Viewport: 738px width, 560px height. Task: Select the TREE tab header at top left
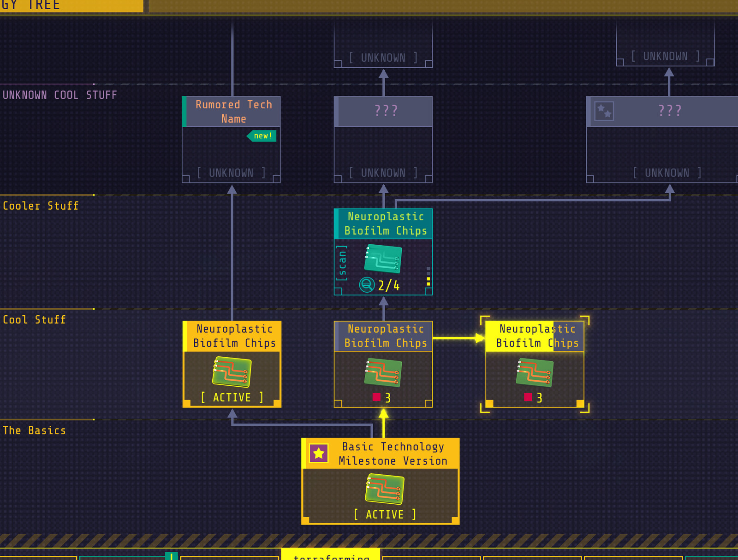pyautogui.click(x=71, y=6)
